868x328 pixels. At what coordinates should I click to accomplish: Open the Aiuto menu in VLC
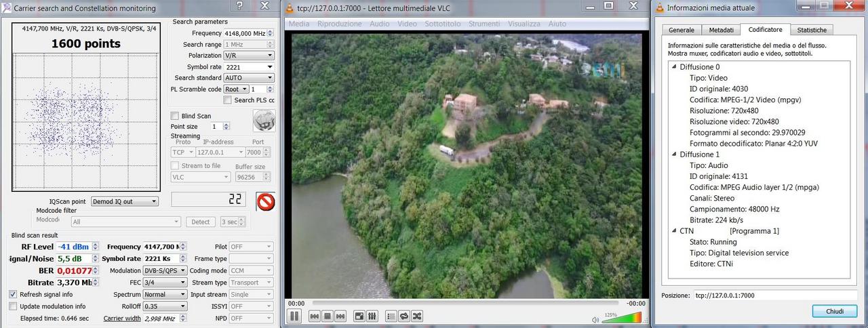tap(557, 24)
